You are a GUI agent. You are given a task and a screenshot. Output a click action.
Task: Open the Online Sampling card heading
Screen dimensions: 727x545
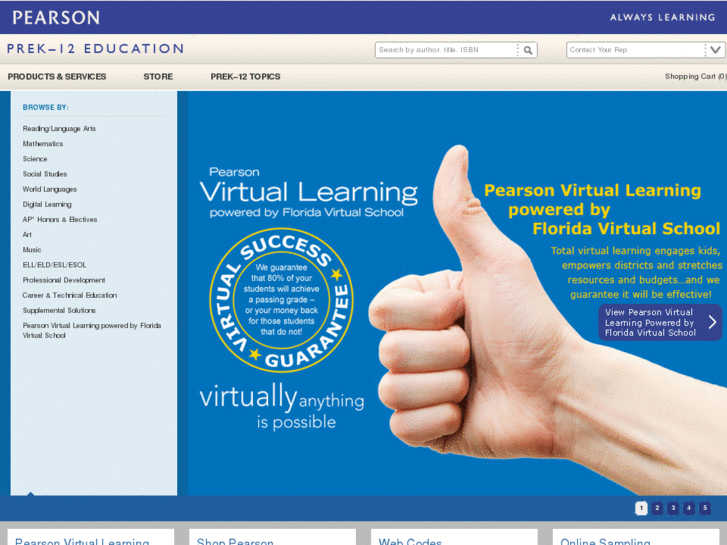tap(605, 541)
